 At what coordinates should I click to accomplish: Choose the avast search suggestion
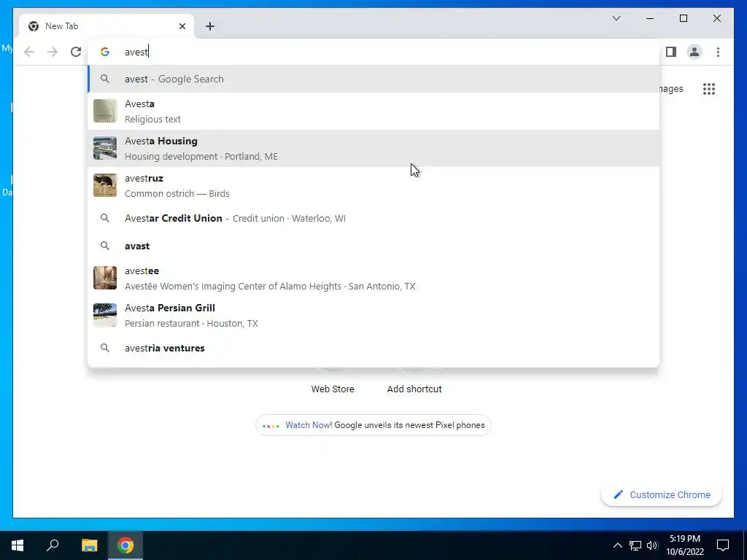[x=374, y=246]
